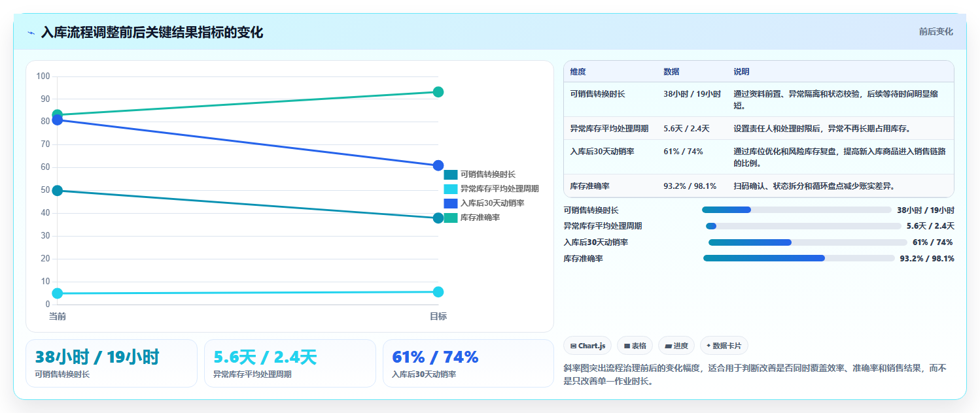The image size is (980, 413).
Task: Click the 前后变化 label in header
Action: (x=936, y=31)
